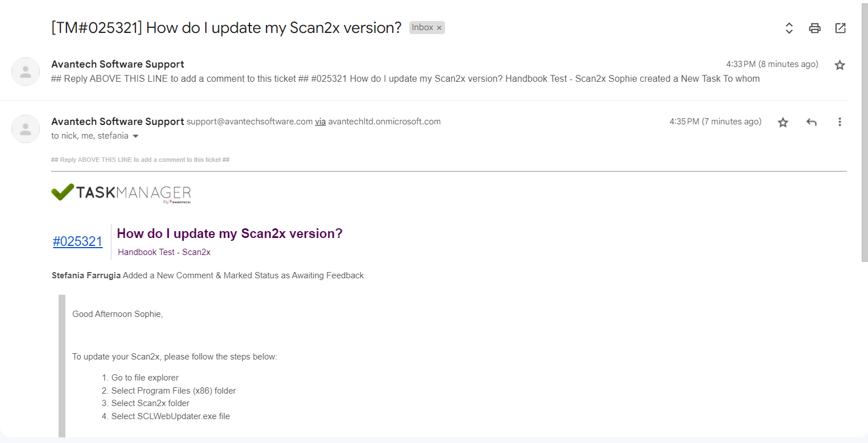This screenshot has width=868, height=443.
Task: Show recipient details dropdown arrow
Action: tap(135, 136)
